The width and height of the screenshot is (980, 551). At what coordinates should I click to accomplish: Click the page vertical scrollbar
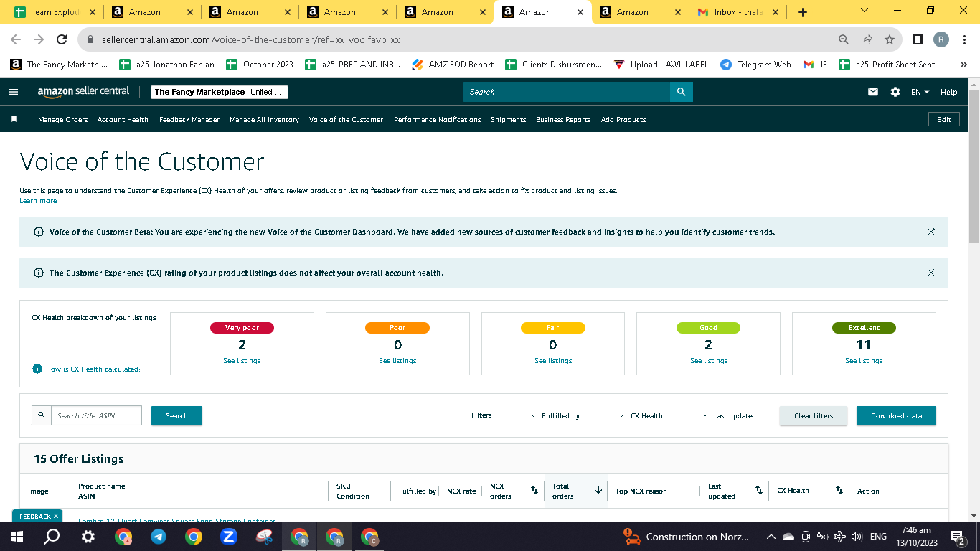974,165
